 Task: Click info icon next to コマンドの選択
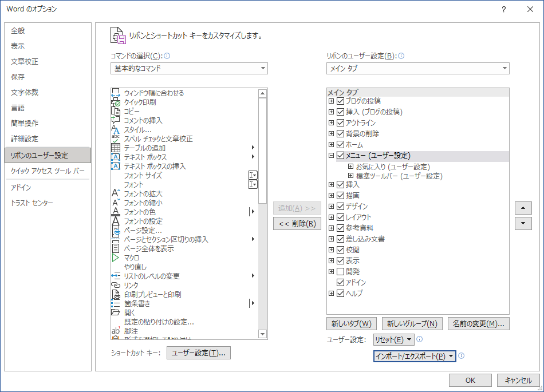tap(167, 56)
